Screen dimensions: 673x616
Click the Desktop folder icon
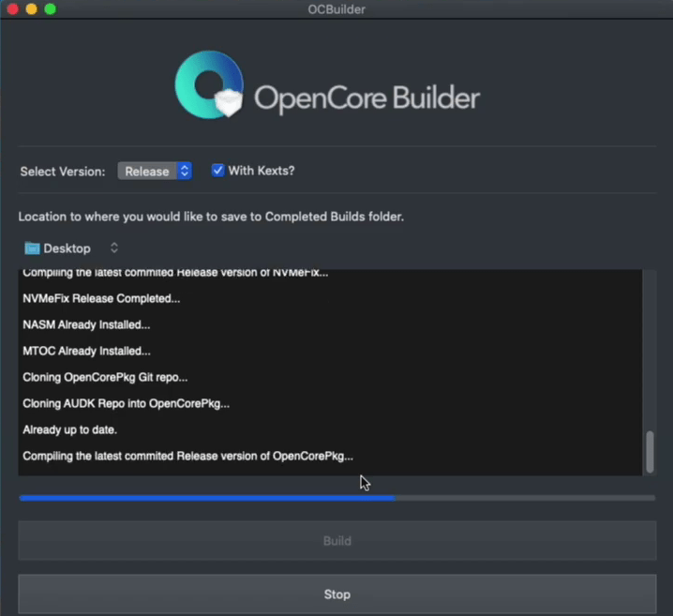pos(32,248)
